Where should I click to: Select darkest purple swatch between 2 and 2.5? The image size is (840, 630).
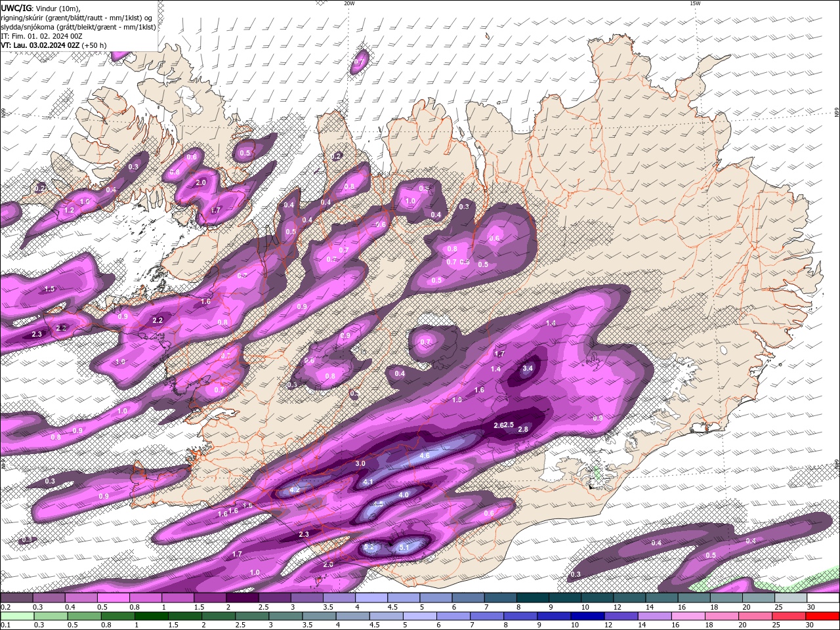[x=243, y=598]
